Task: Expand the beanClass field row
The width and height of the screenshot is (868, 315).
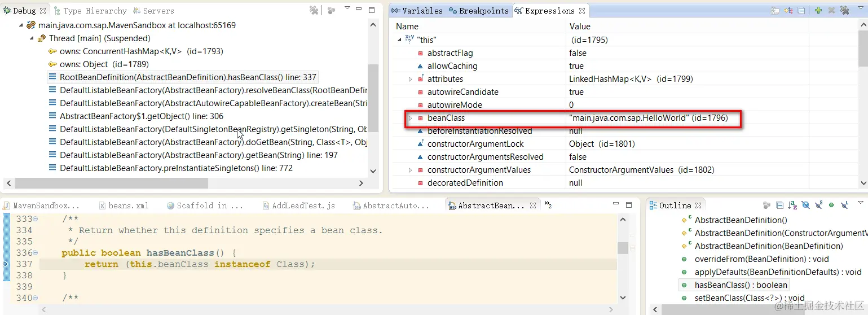Action: click(x=411, y=118)
